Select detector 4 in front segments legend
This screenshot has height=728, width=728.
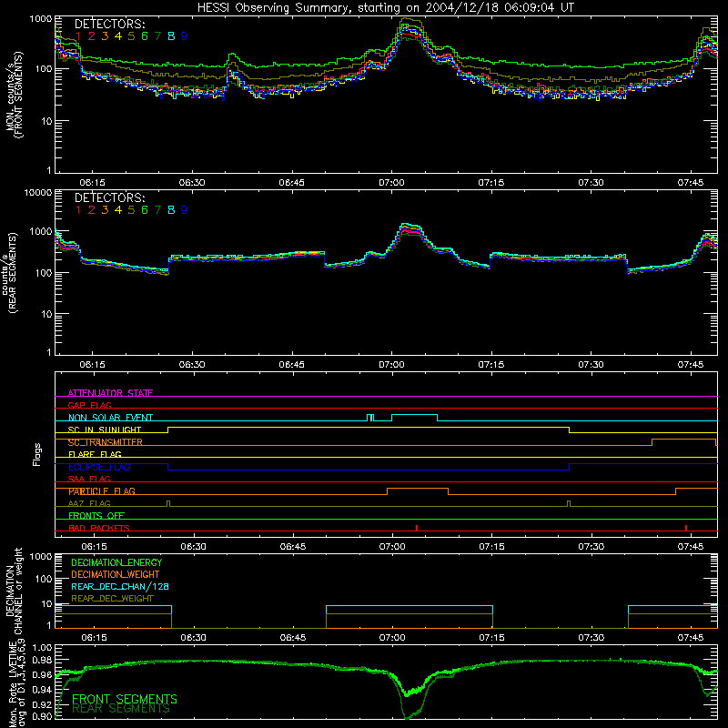point(118,36)
